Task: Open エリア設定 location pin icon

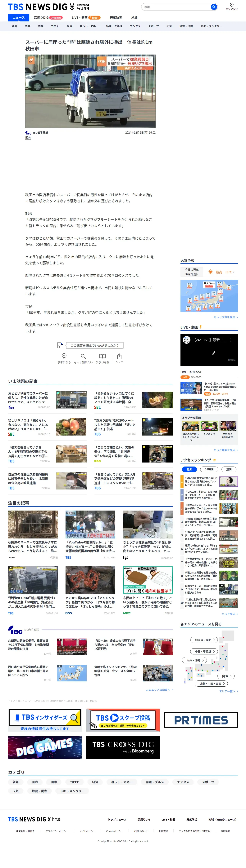Action: pos(231,5)
